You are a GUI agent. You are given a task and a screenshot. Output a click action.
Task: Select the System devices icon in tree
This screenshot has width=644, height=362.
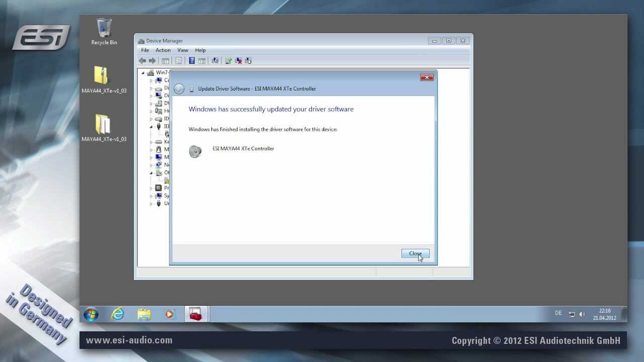click(x=159, y=196)
